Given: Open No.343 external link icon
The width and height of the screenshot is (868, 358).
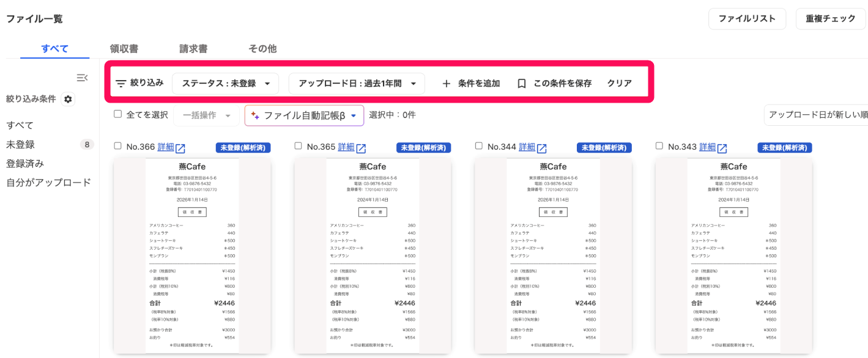Looking at the screenshot, I should coord(722,148).
